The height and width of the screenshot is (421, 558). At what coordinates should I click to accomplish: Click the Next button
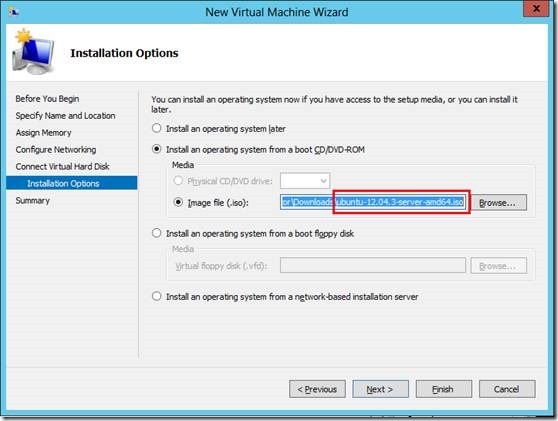[x=380, y=389]
